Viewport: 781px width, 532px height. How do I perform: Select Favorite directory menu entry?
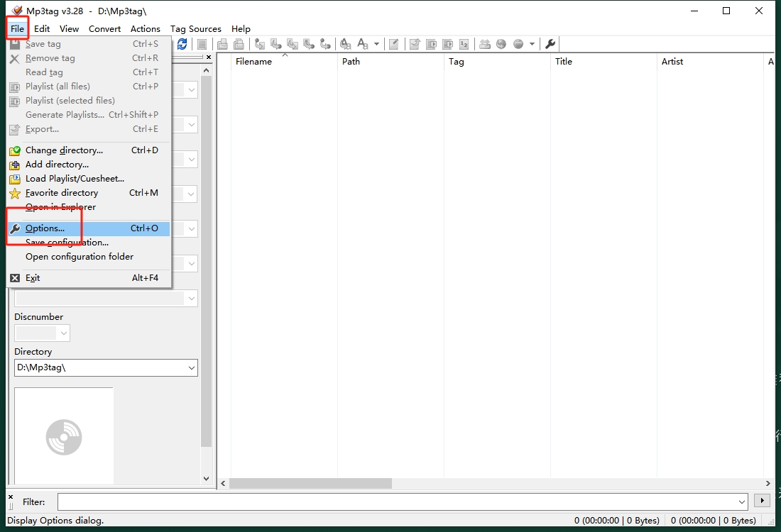tap(89, 193)
